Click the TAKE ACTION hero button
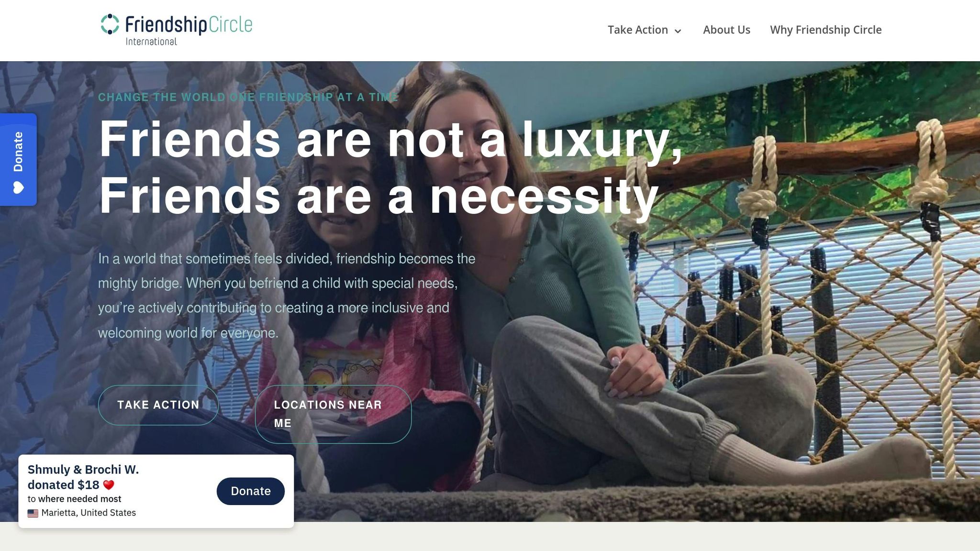The image size is (980, 551). click(158, 405)
